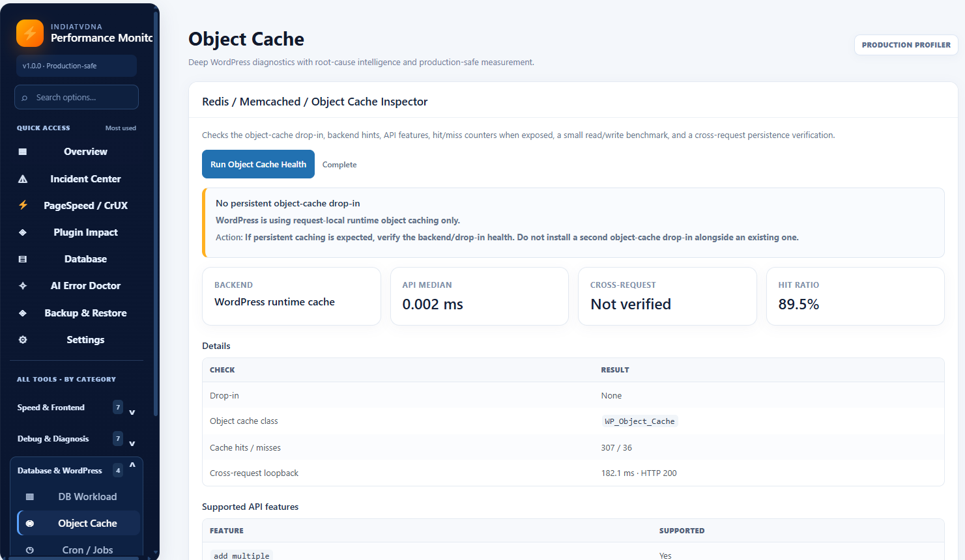Click the Database table icon
This screenshot has width=965, height=560.
[x=23, y=259]
